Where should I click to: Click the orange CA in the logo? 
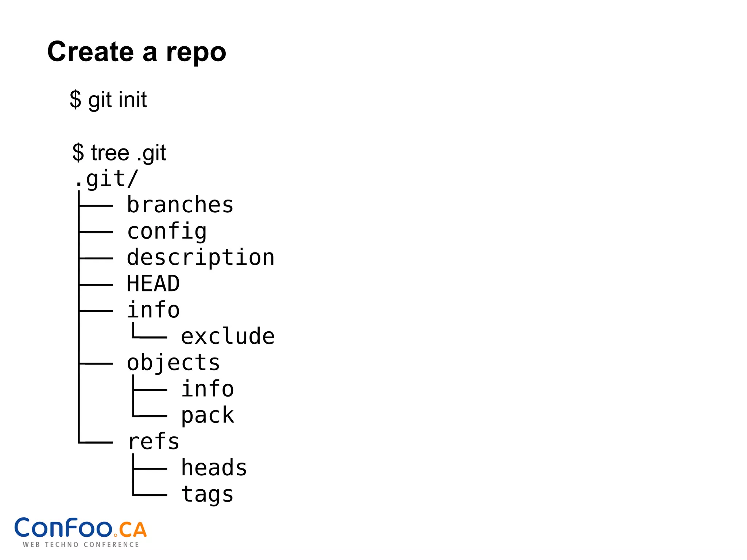pyautogui.click(x=133, y=530)
